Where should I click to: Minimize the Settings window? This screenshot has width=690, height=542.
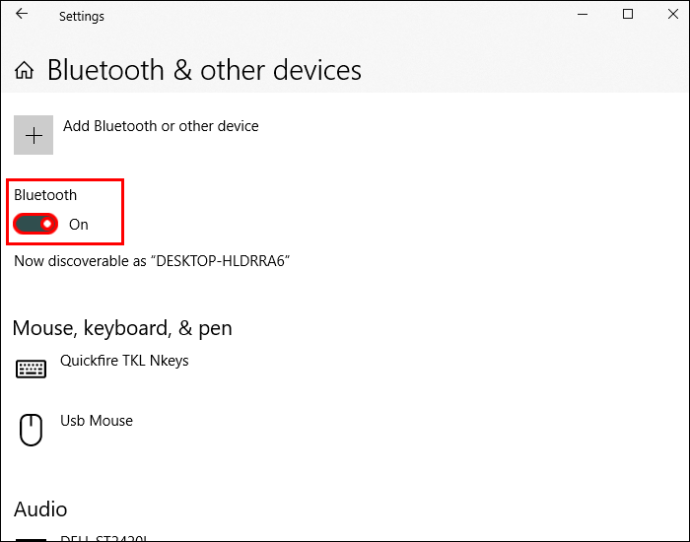(582, 15)
